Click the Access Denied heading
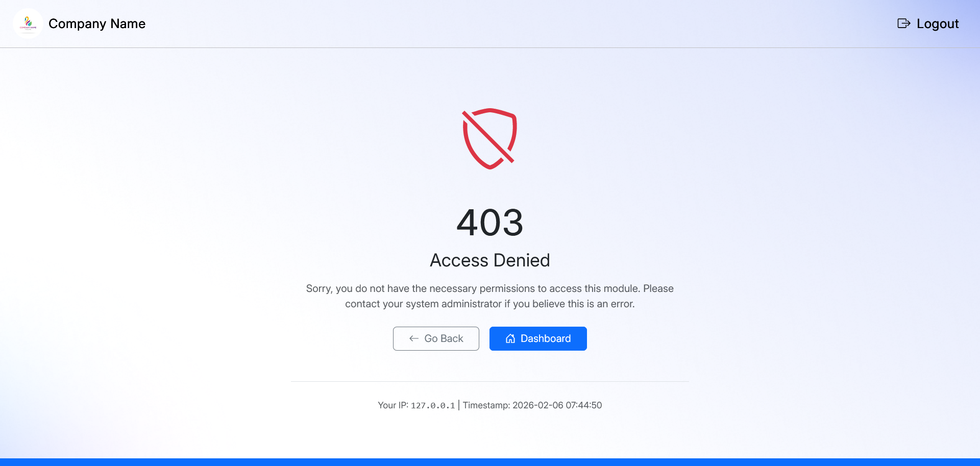This screenshot has height=466, width=980. click(490, 260)
